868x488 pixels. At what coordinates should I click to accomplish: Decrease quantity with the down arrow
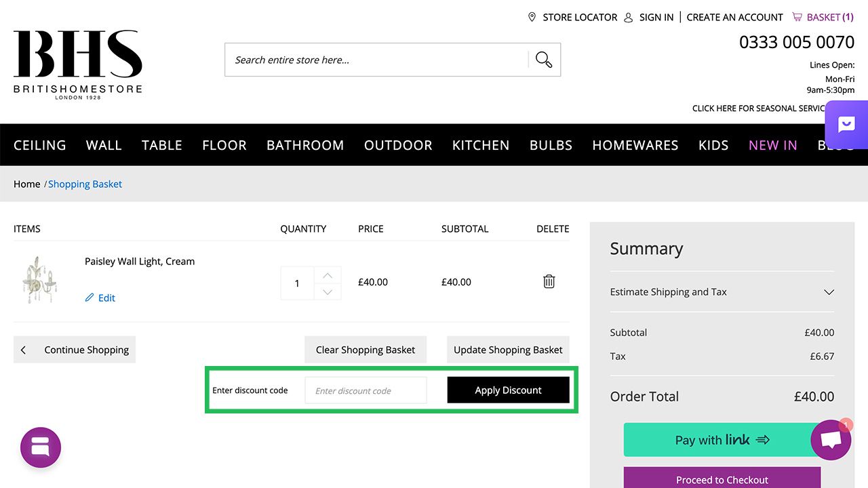coord(328,291)
